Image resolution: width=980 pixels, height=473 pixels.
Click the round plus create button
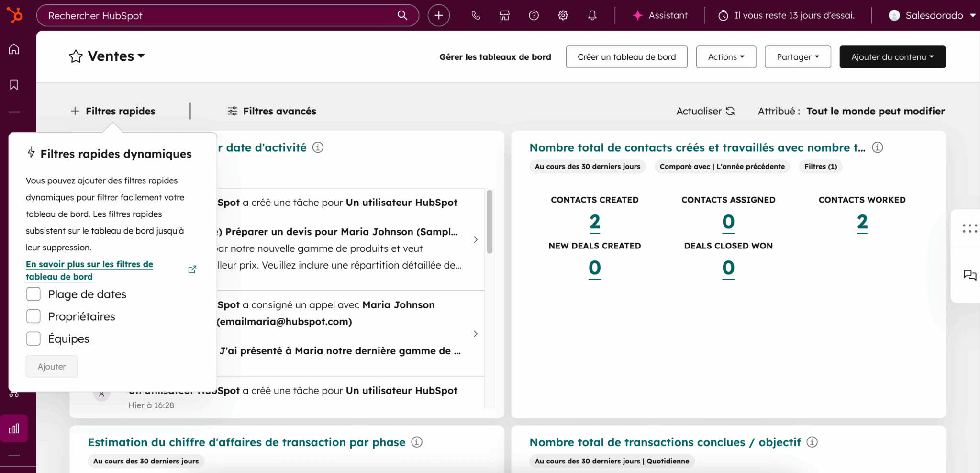438,15
